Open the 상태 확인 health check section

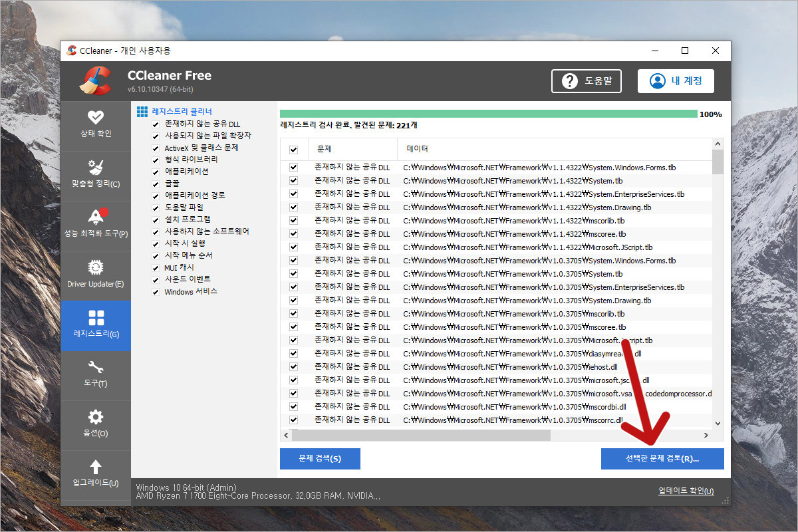pyautogui.click(x=96, y=125)
